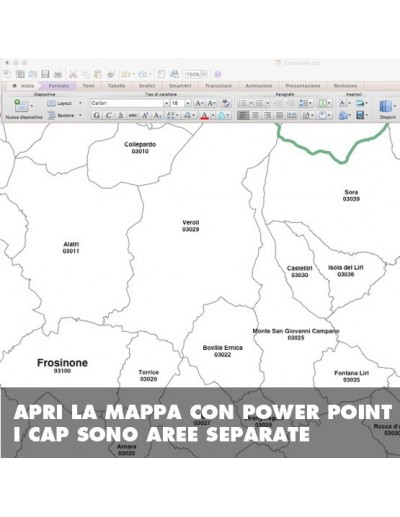Select the Veroli 03029 map label
Image resolution: width=400 pixels, height=517 pixels.
click(191, 226)
